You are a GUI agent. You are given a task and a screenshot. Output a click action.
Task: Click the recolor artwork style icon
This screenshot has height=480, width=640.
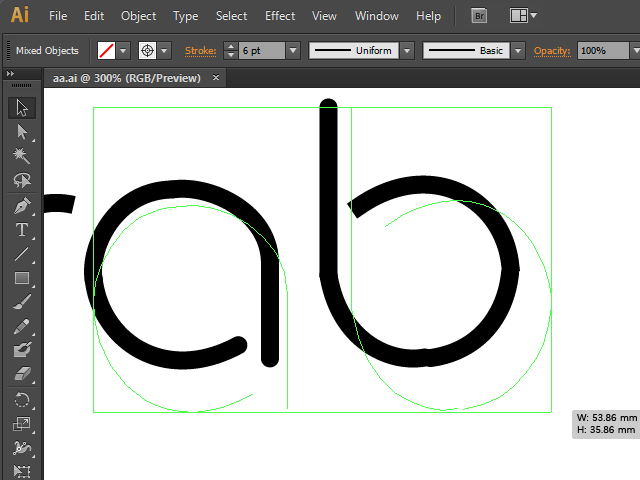point(147,51)
